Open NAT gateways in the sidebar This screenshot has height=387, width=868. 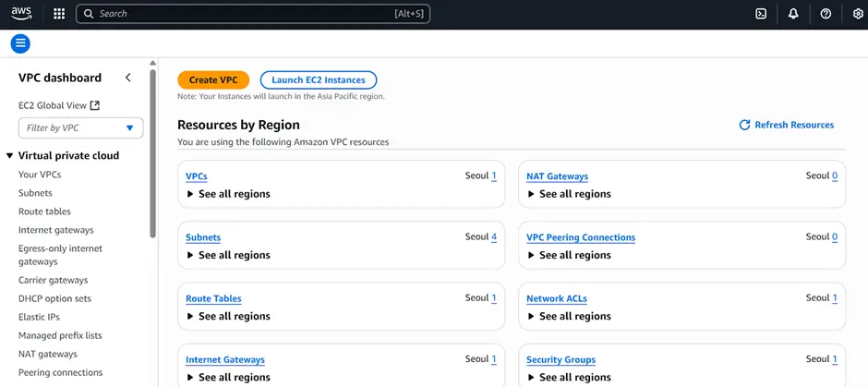[x=48, y=354]
